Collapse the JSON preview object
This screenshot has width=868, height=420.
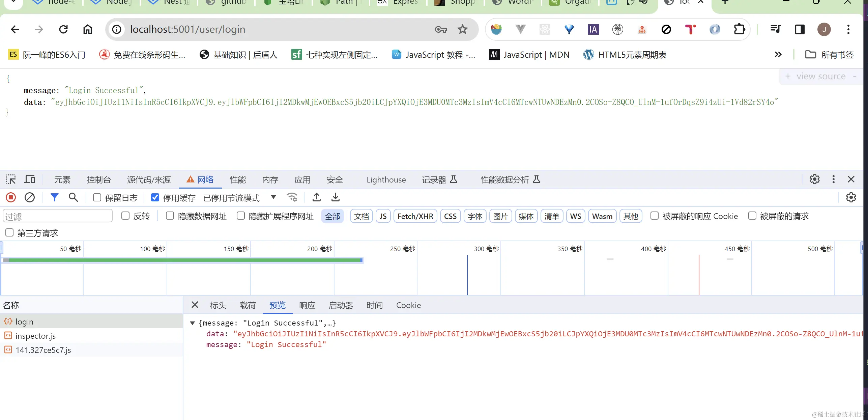coord(192,323)
